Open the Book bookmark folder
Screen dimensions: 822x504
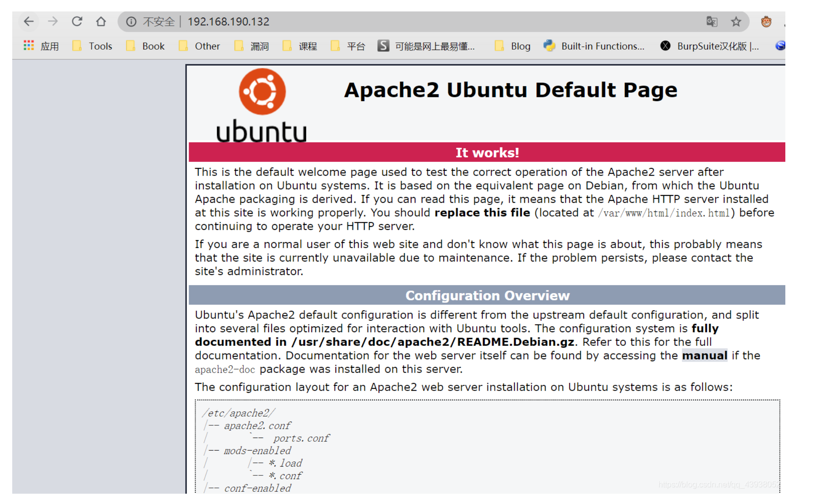click(x=145, y=46)
